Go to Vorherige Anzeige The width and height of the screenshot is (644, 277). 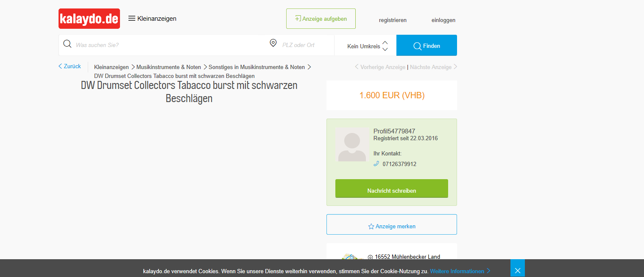coord(380,67)
